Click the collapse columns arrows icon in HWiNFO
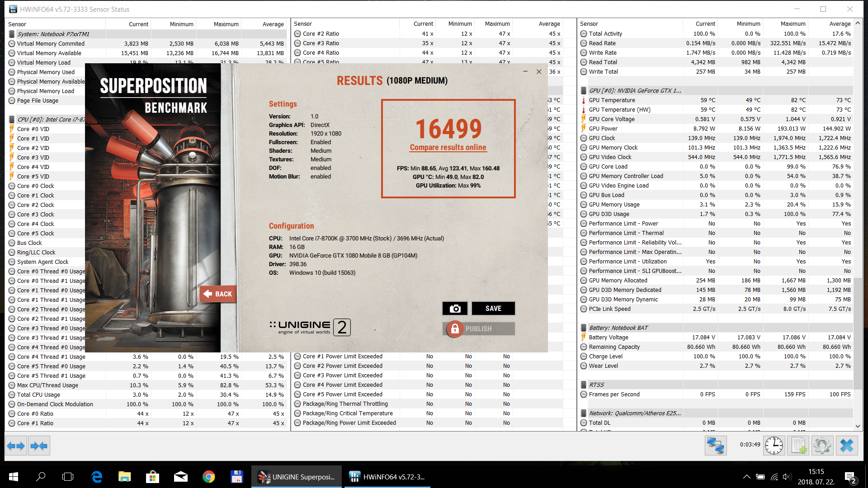This screenshot has width=868, height=488. coord(39,446)
